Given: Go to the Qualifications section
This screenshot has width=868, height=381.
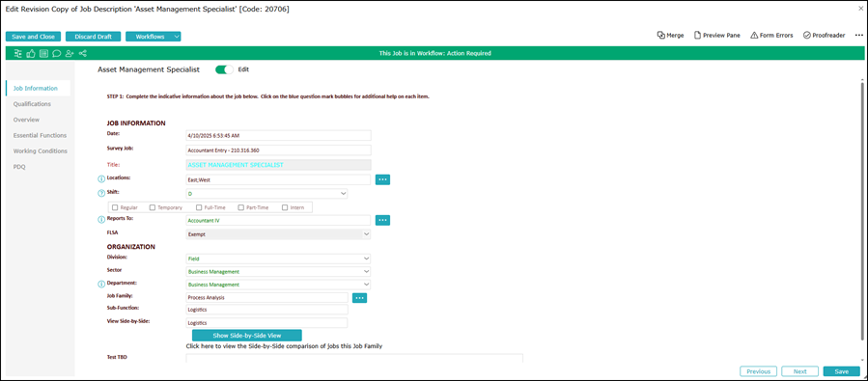Looking at the screenshot, I should [32, 104].
